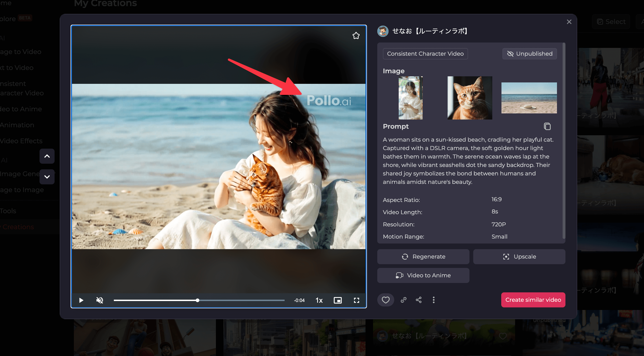Copy link using the chain icon
This screenshot has height=356, width=644.
404,300
